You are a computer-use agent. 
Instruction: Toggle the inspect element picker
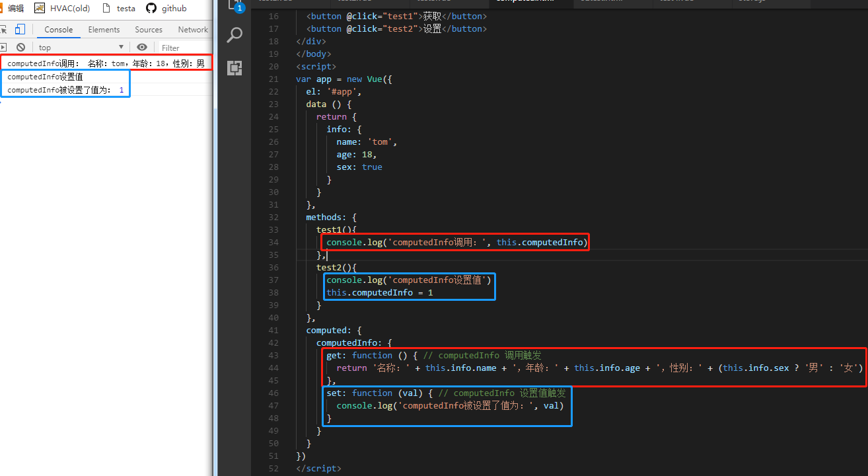(4, 30)
